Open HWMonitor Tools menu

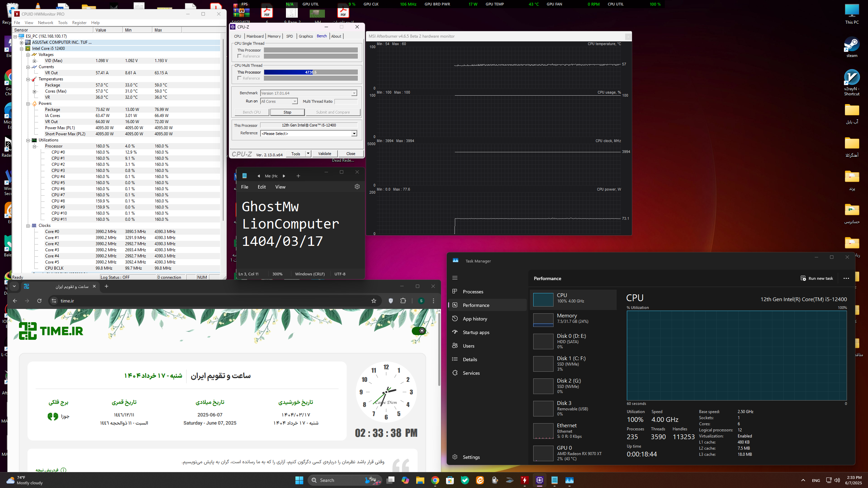[63, 23]
